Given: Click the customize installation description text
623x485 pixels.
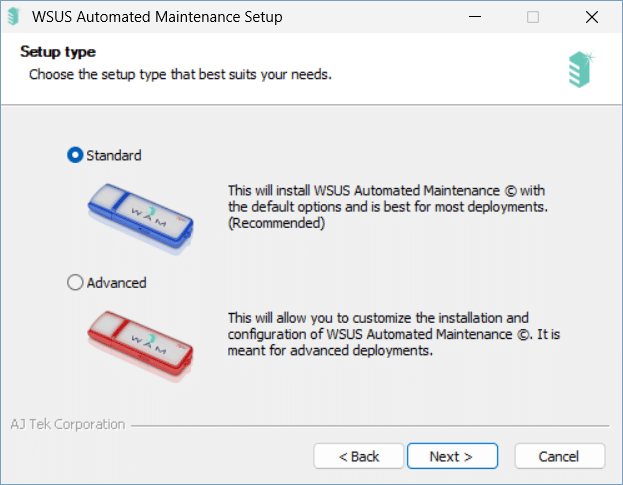Looking at the screenshot, I should pos(394,334).
